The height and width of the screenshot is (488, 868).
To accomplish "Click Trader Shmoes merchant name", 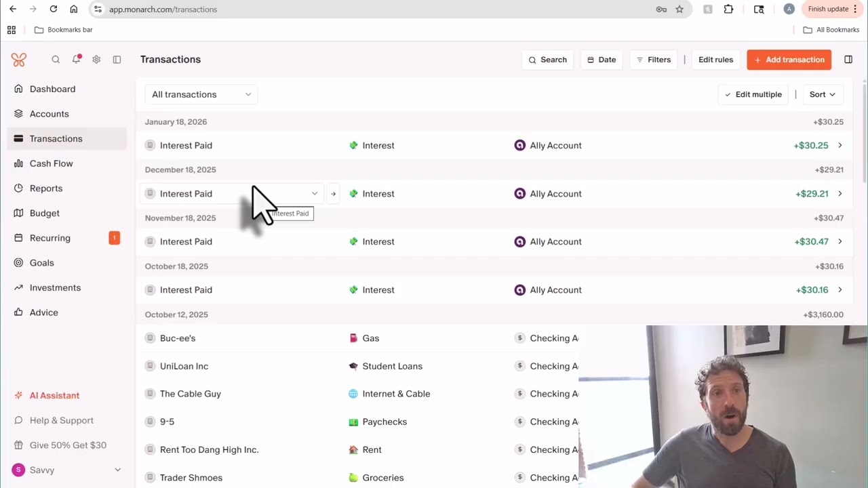I will tap(191, 478).
